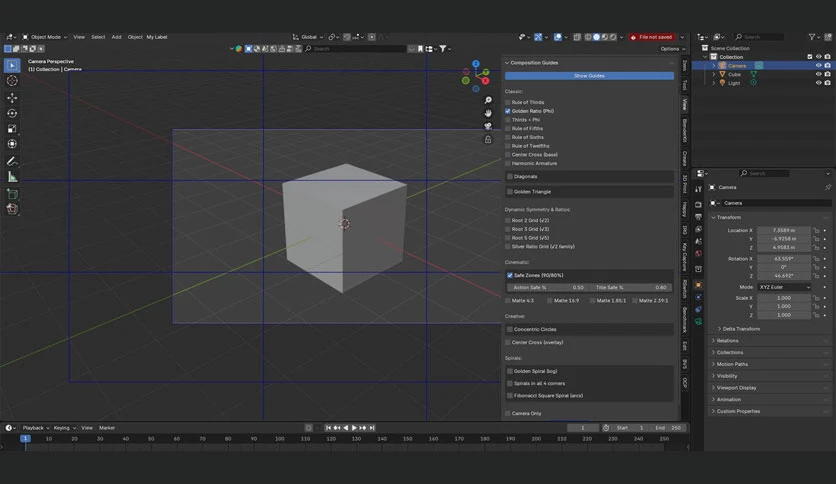Open the My Label menu

[157, 37]
